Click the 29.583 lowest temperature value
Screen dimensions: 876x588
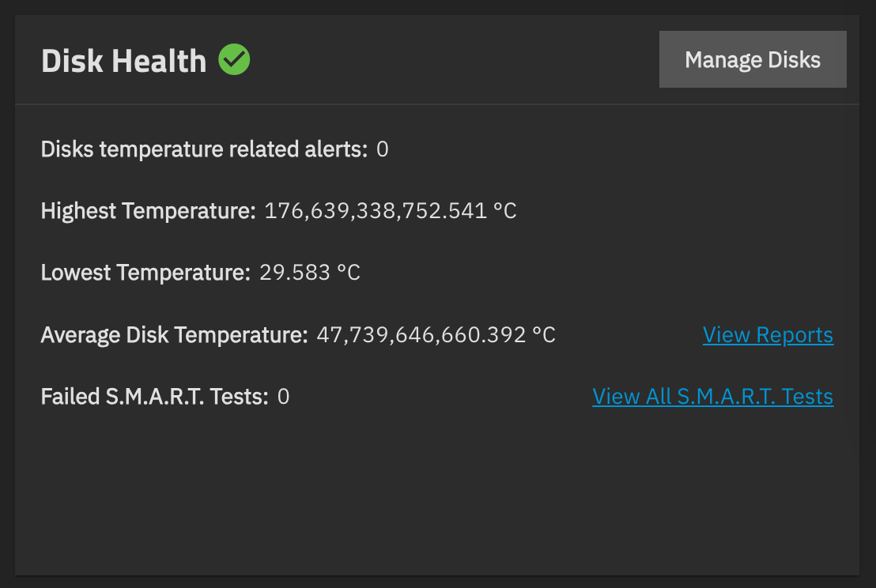pyautogui.click(x=295, y=273)
